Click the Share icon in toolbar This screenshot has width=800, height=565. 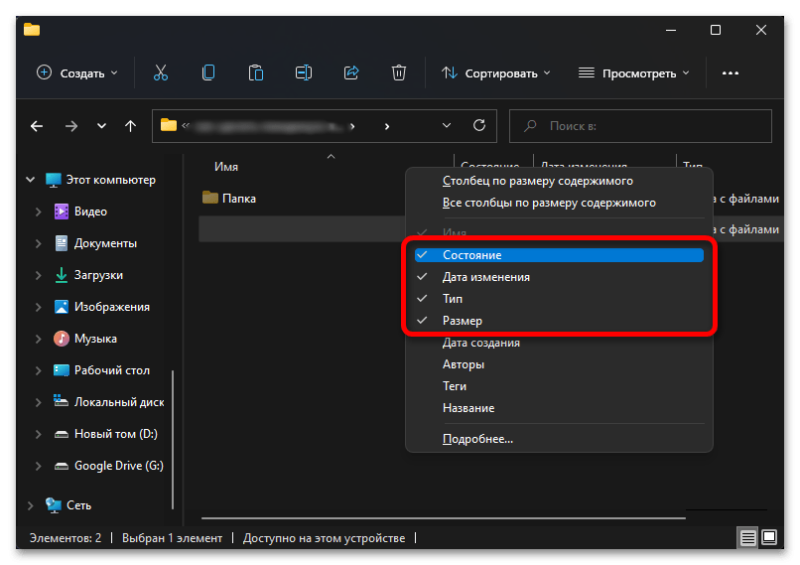(351, 73)
